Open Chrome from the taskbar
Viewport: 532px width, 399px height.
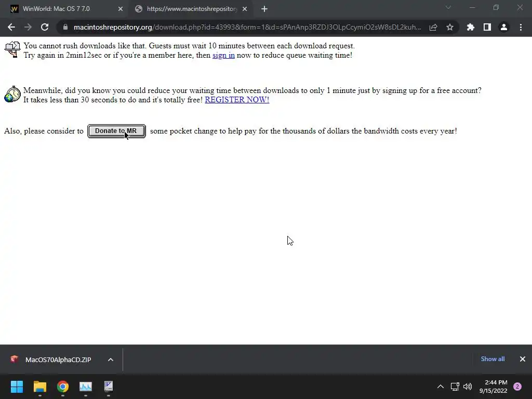(x=63, y=387)
